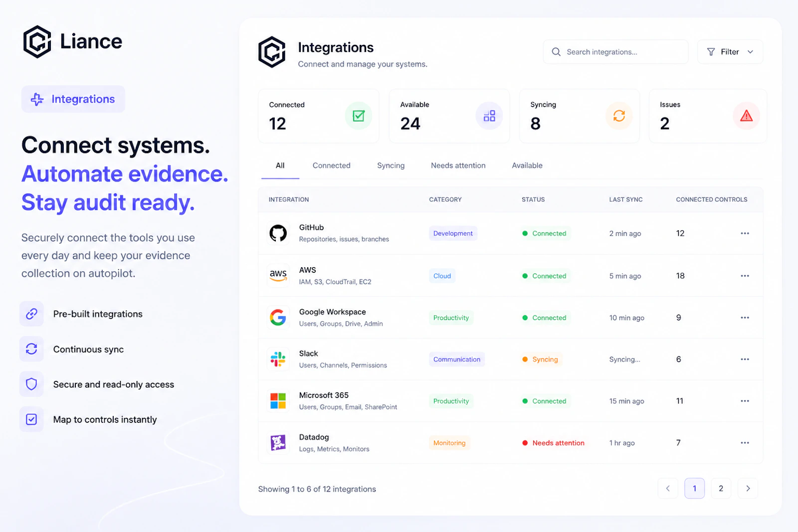This screenshot has width=798, height=532.
Task: Click the Connected checkmark icon
Action: point(359,116)
